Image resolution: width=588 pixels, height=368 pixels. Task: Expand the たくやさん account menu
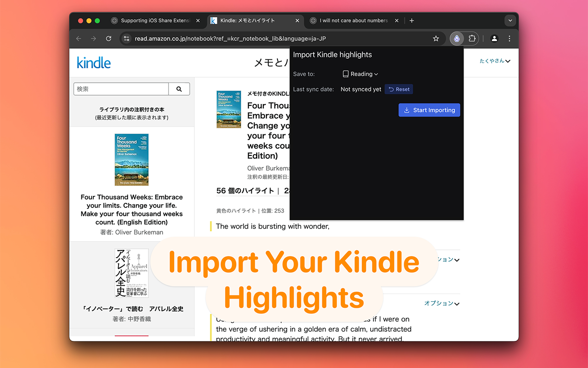click(495, 61)
